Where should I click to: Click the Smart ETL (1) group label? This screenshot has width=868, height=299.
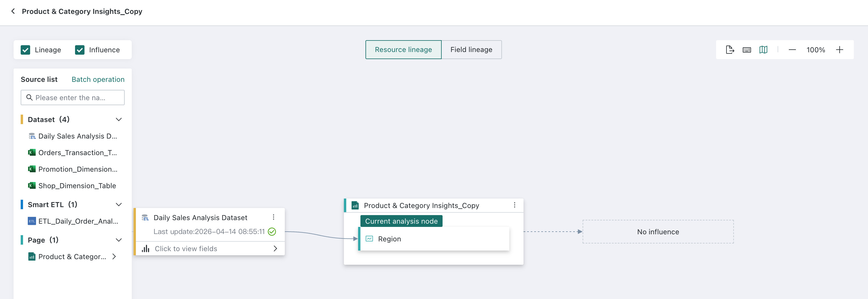(52, 205)
